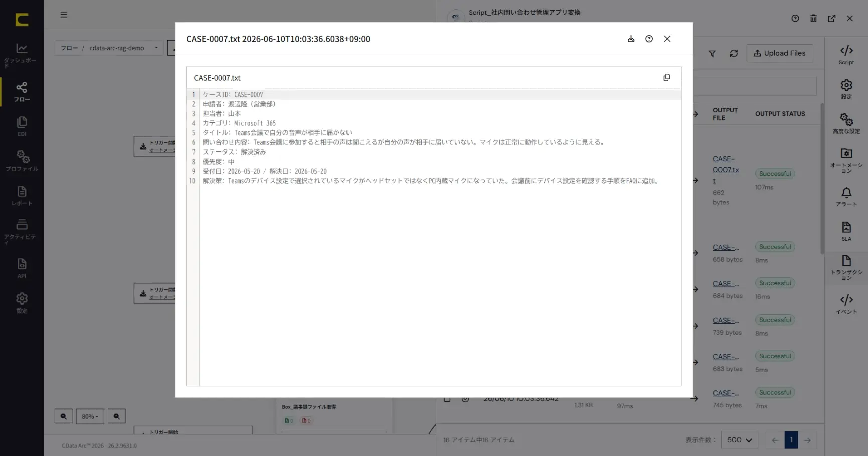Screen dimensions: 868x456
Task: Open the アクティビティ sidebar item
Action: click(22, 231)
